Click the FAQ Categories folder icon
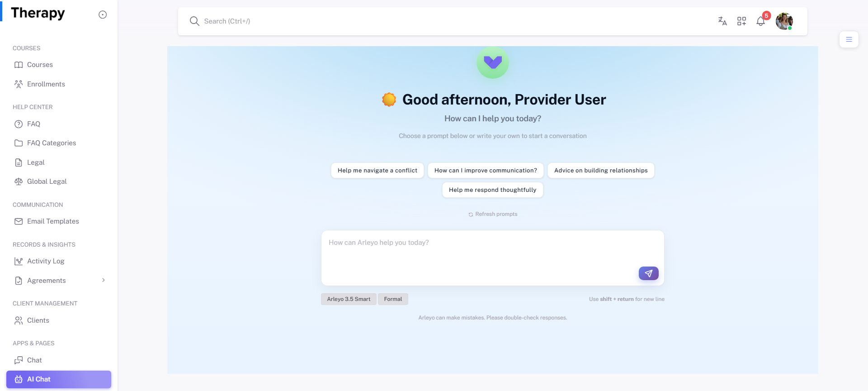868x391 pixels. 19,143
